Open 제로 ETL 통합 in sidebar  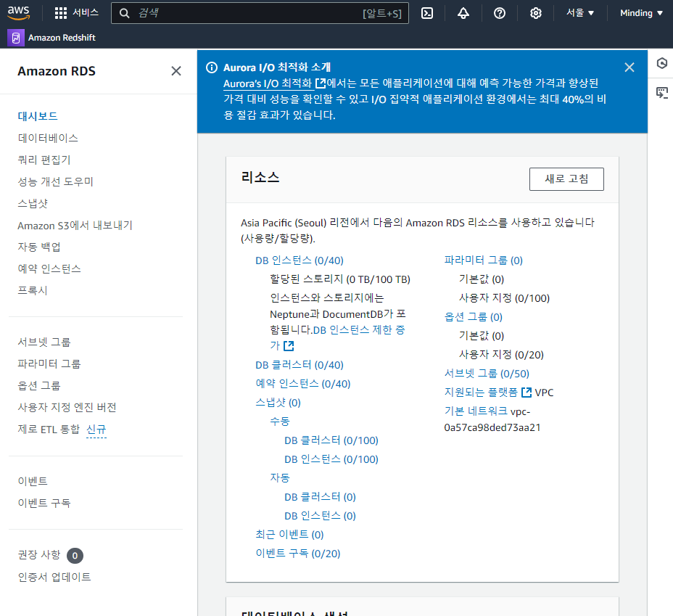click(49, 430)
